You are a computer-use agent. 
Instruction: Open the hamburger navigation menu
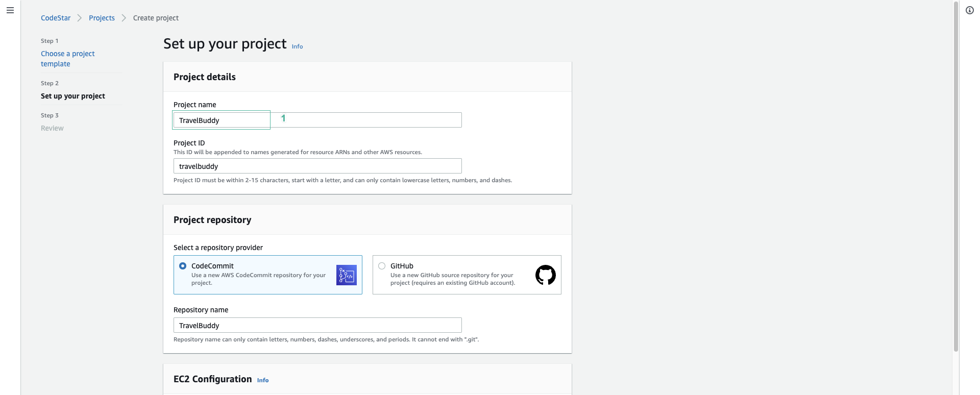point(10,10)
